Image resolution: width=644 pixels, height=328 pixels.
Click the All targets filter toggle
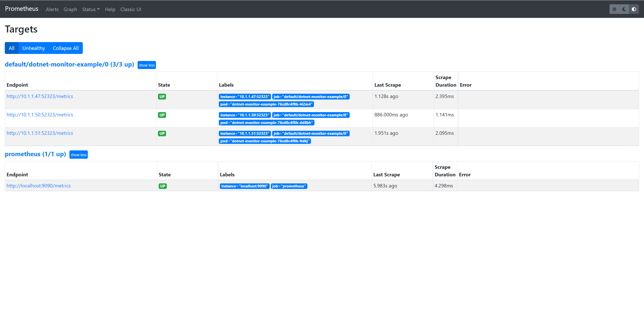coord(11,48)
